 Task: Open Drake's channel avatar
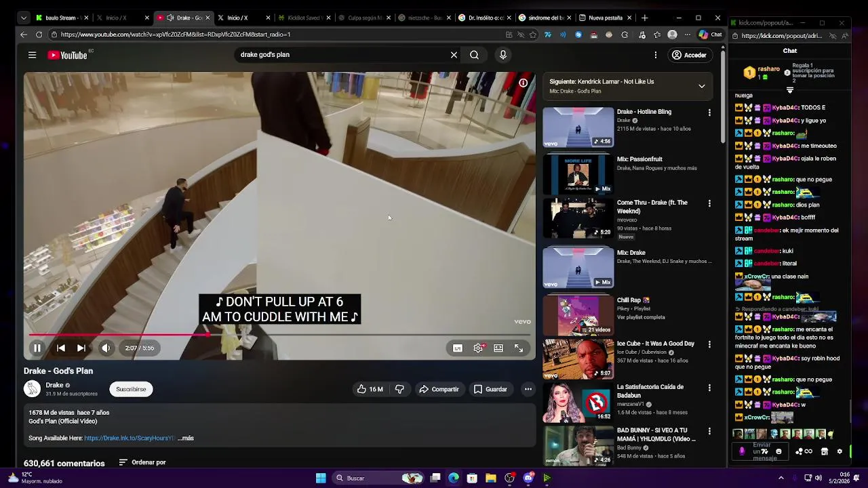point(32,388)
